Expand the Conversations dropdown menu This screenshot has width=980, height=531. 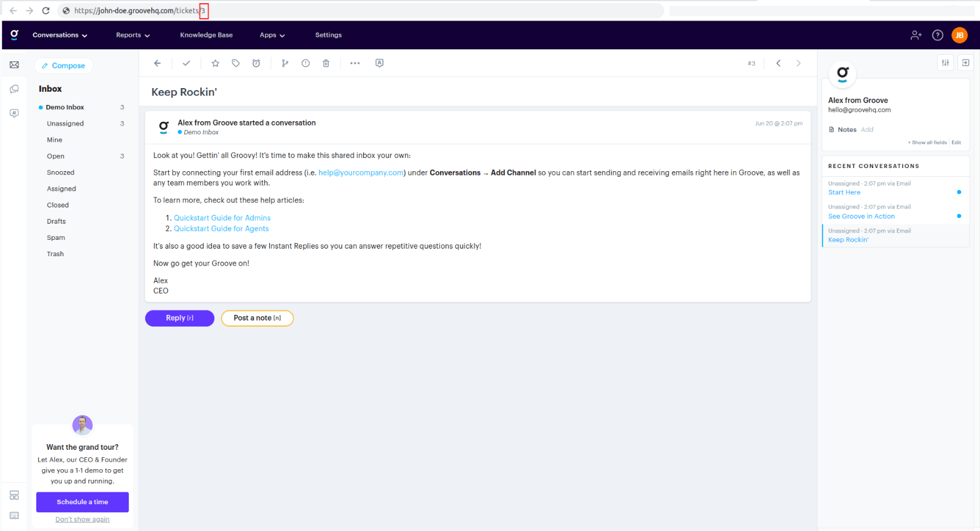pos(60,35)
